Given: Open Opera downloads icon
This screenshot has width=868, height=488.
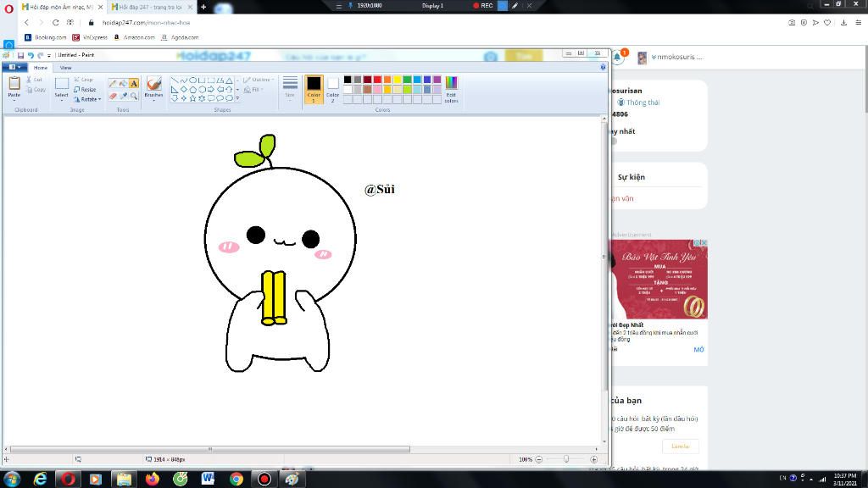Looking at the screenshot, I should pos(843,23).
